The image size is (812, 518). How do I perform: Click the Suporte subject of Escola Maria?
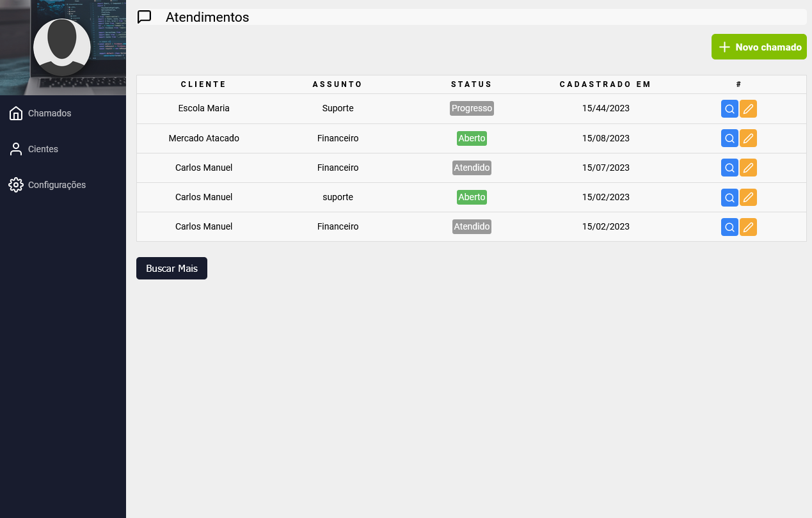pyautogui.click(x=338, y=108)
